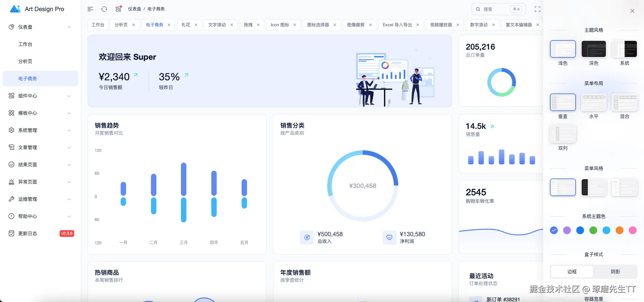Select the dark sidebar menu style
Screen dimensions: 644x302
tap(594, 187)
